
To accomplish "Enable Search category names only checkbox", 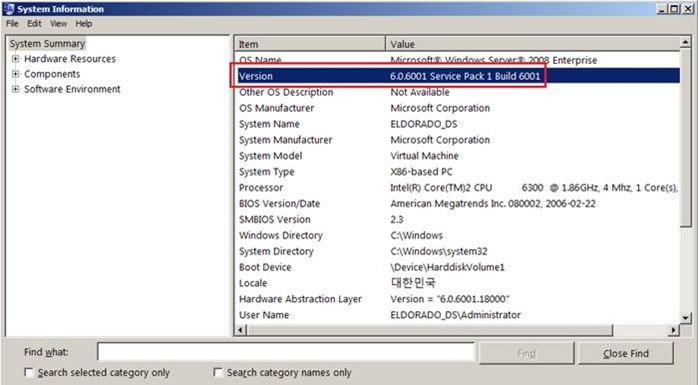I will pyautogui.click(x=218, y=373).
